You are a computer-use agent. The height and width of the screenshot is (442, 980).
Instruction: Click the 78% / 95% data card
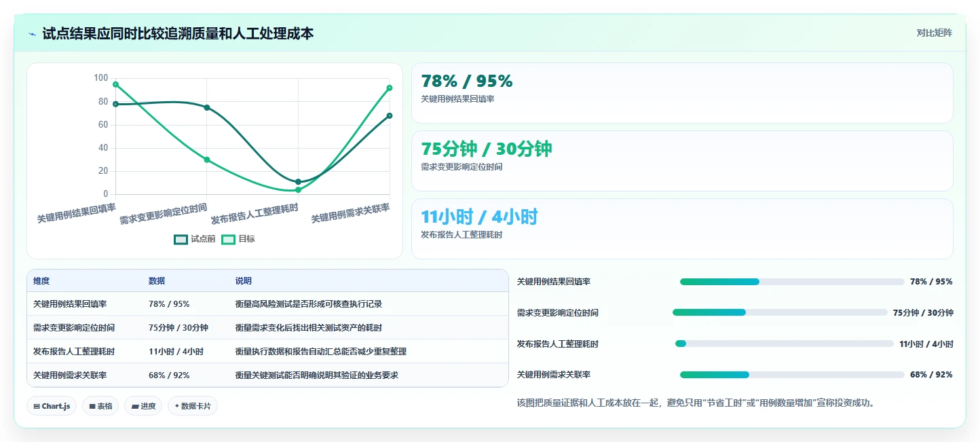682,93
